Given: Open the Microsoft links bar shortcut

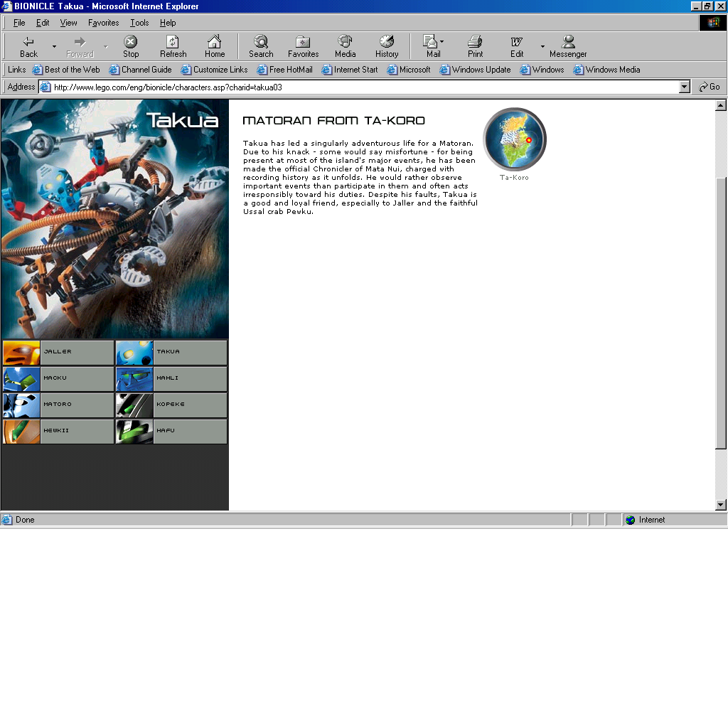Looking at the screenshot, I should [409, 70].
